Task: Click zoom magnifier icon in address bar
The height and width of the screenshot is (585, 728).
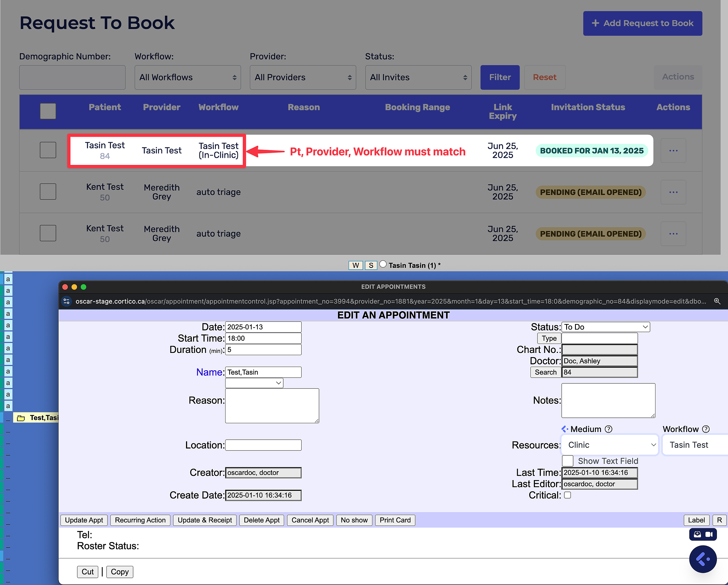Action: (x=717, y=301)
